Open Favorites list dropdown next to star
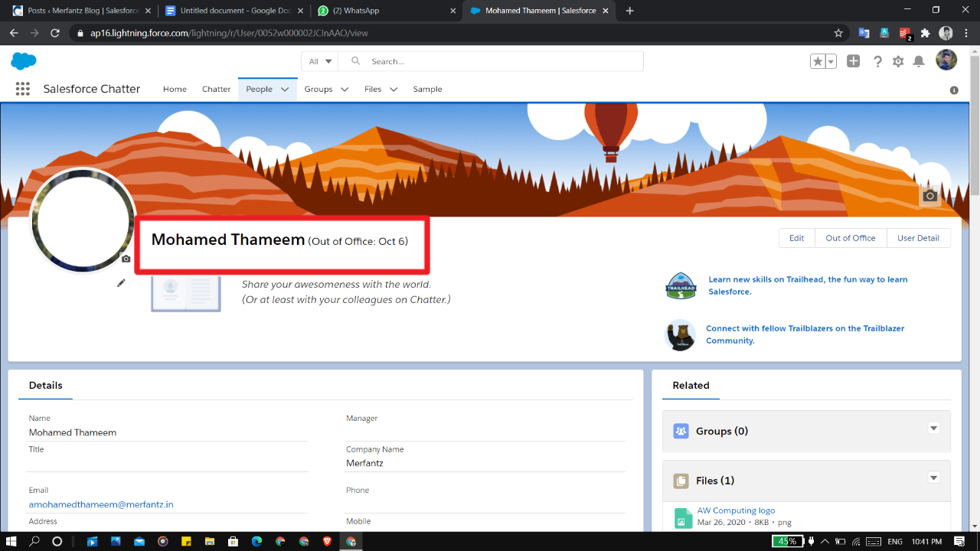This screenshot has width=980, height=551. [x=831, y=61]
